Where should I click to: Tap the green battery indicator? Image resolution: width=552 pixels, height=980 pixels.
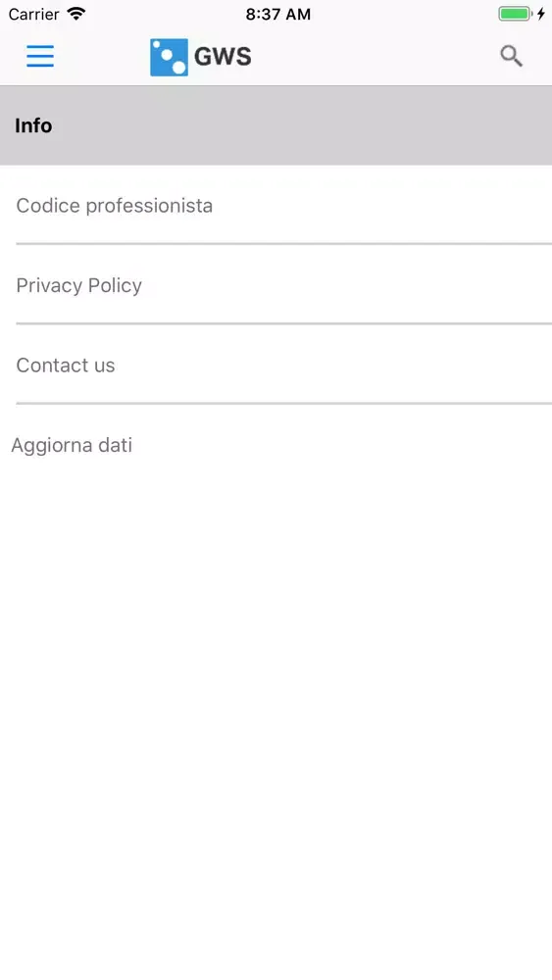click(515, 14)
